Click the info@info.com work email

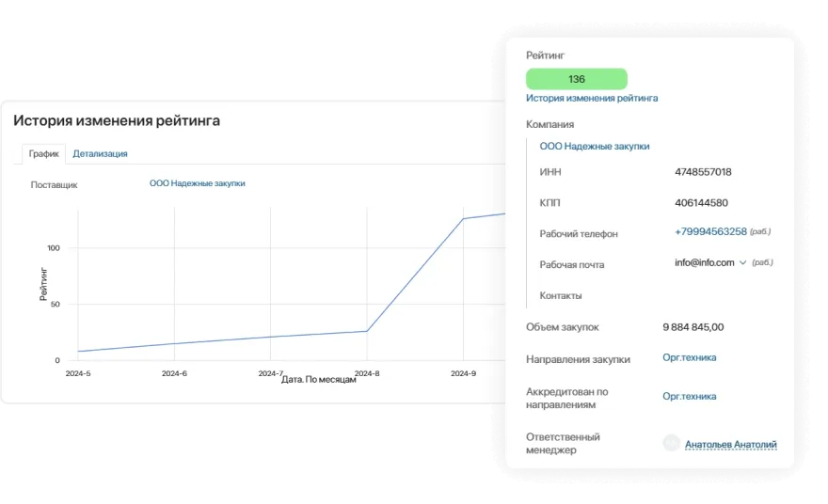pyautogui.click(x=704, y=263)
